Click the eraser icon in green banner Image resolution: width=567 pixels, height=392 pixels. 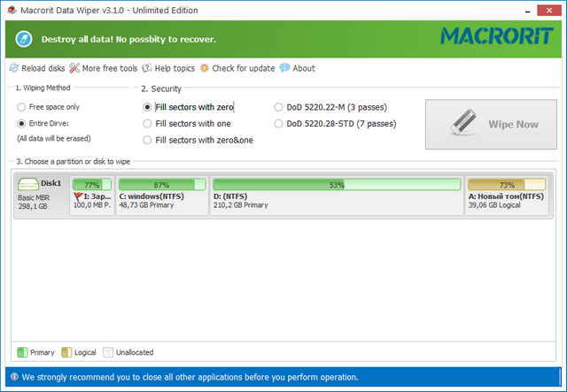tap(24, 39)
